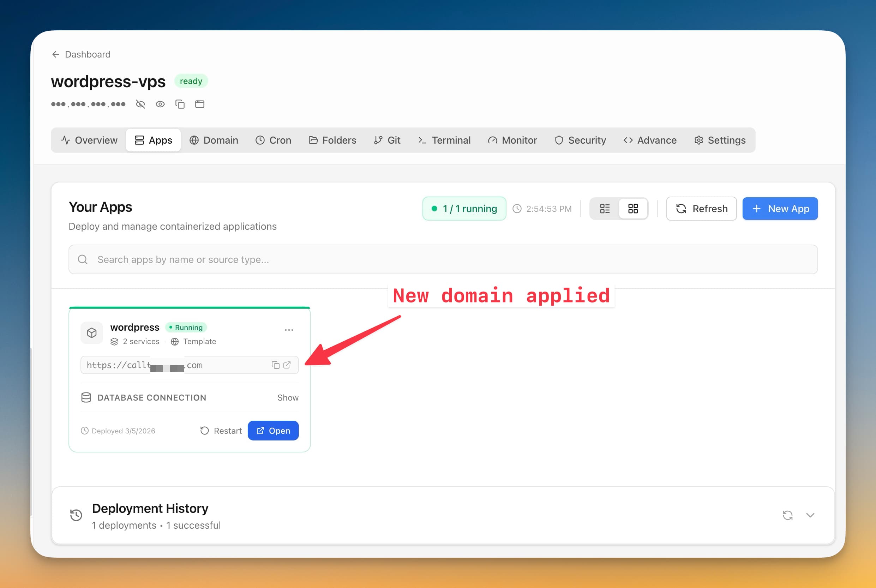
Task: Go back to Dashboard
Action: click(x=80, y=54)
